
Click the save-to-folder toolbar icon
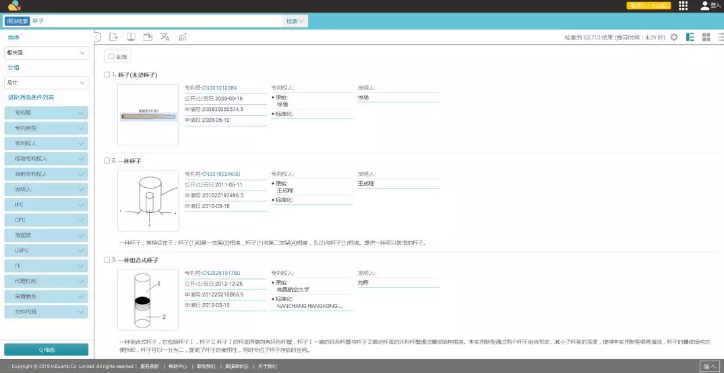[148, 37]
